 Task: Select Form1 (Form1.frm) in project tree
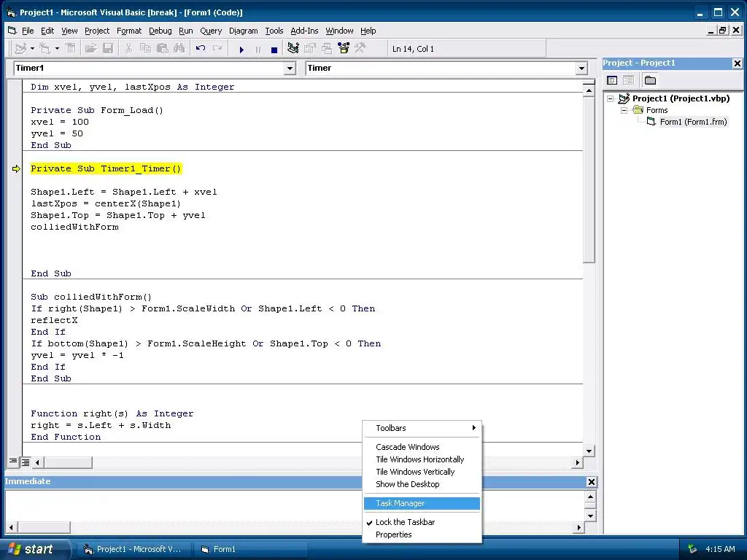[693, 122]
